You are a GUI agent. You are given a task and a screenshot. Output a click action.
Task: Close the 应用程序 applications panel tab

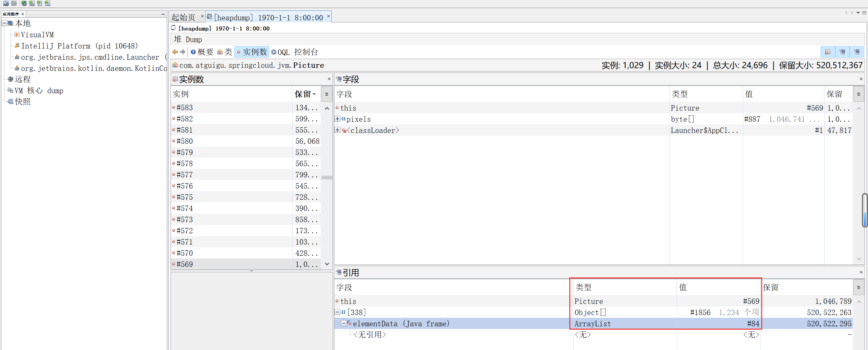(23, 14)
